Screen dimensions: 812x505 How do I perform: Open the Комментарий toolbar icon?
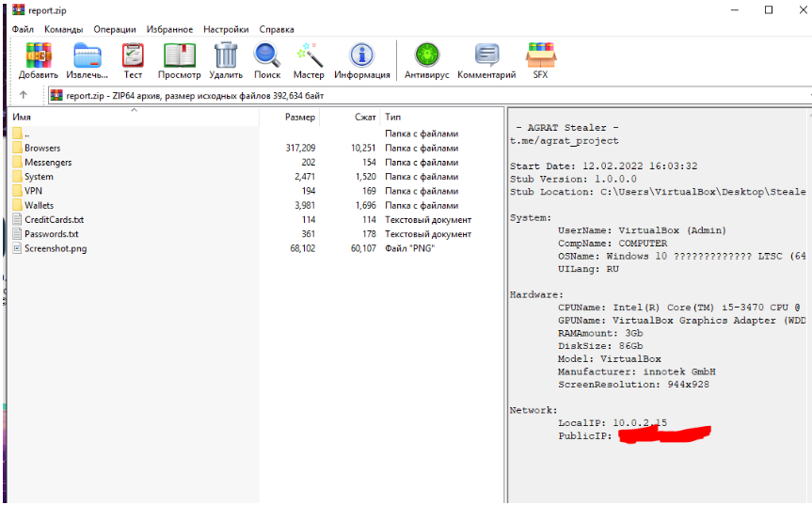tap(486, 55)
